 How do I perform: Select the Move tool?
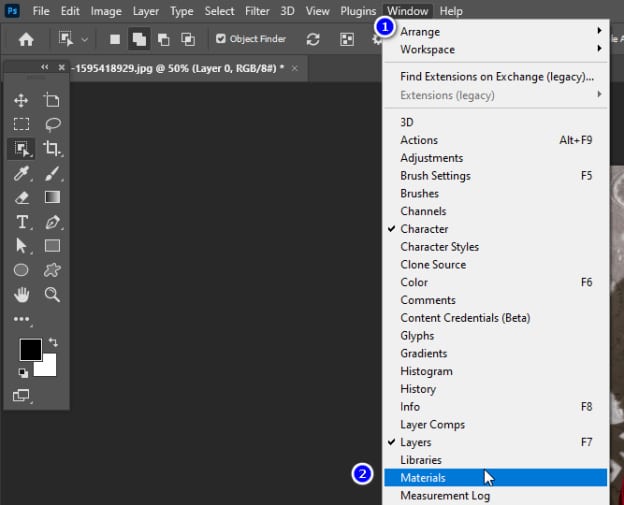point(21,101)
